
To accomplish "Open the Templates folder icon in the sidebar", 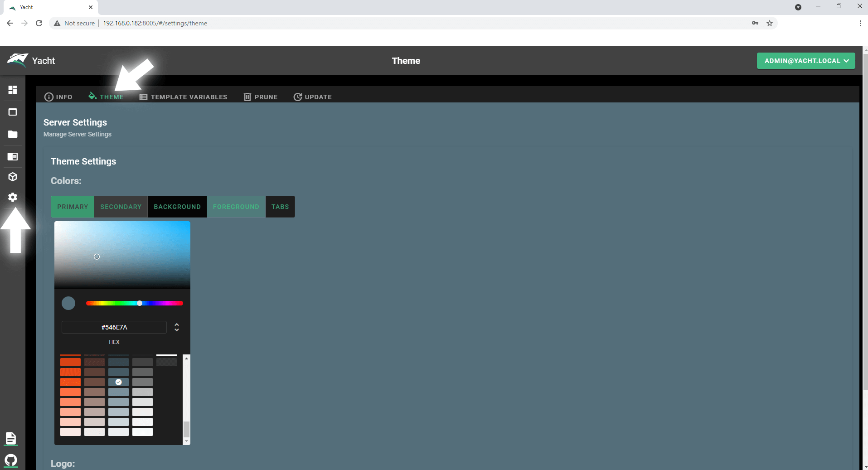I will [x=13, y=134].
